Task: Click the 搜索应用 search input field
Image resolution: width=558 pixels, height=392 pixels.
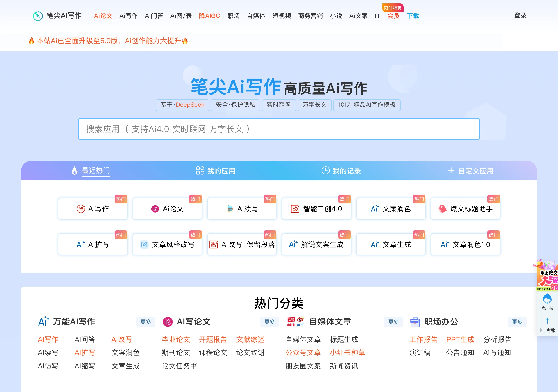Action: (x=279, y=129)
